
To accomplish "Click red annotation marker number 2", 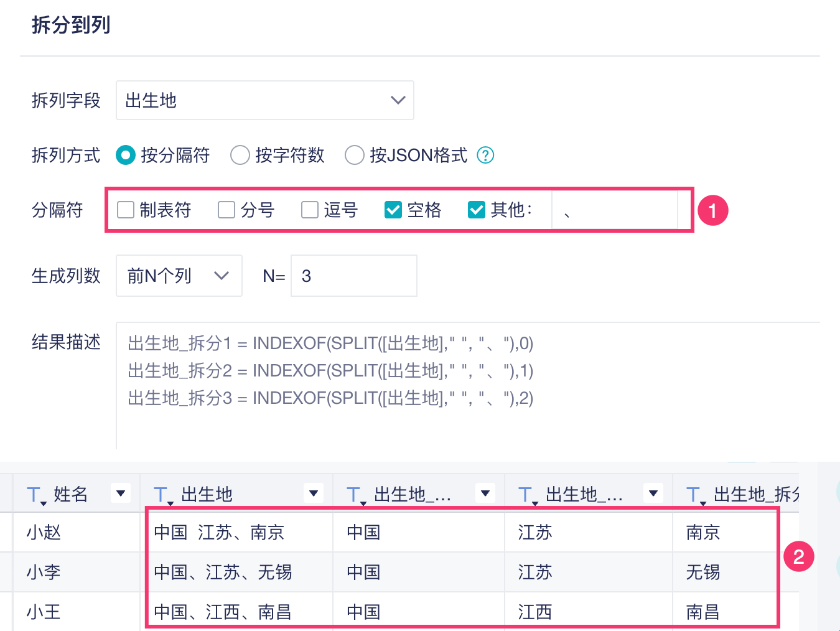I will (798, 556).
